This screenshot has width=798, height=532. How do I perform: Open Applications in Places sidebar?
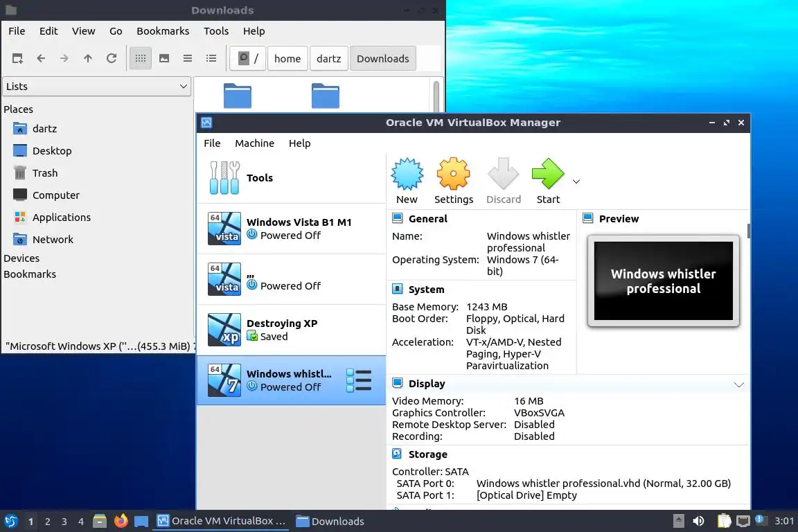coord(62,218)
